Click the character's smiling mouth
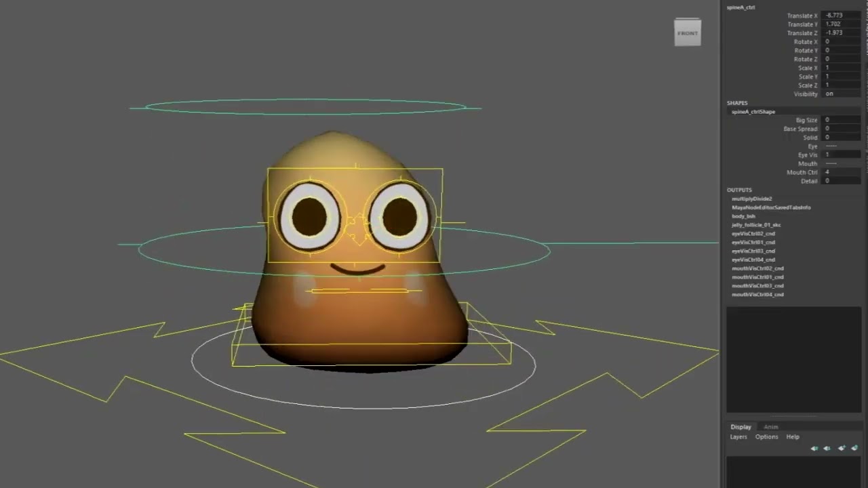The image size is (868, 488). tap(357, 269)
